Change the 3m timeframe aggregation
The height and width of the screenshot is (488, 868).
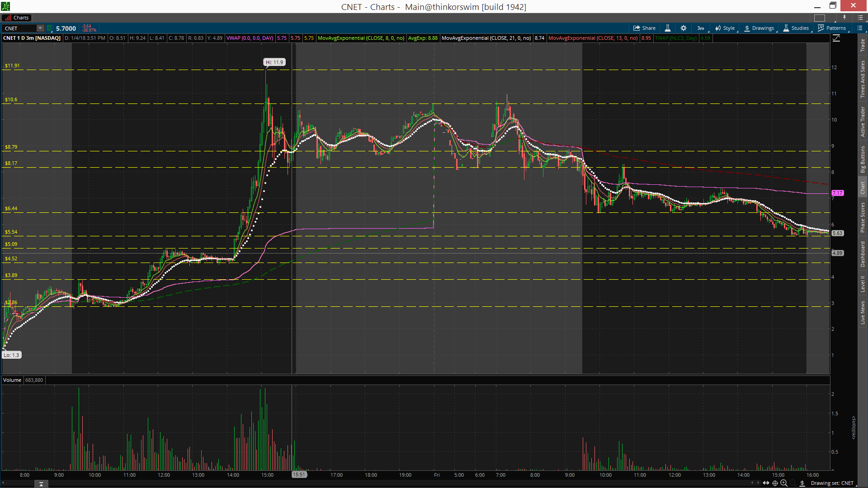tap(701, 28)
